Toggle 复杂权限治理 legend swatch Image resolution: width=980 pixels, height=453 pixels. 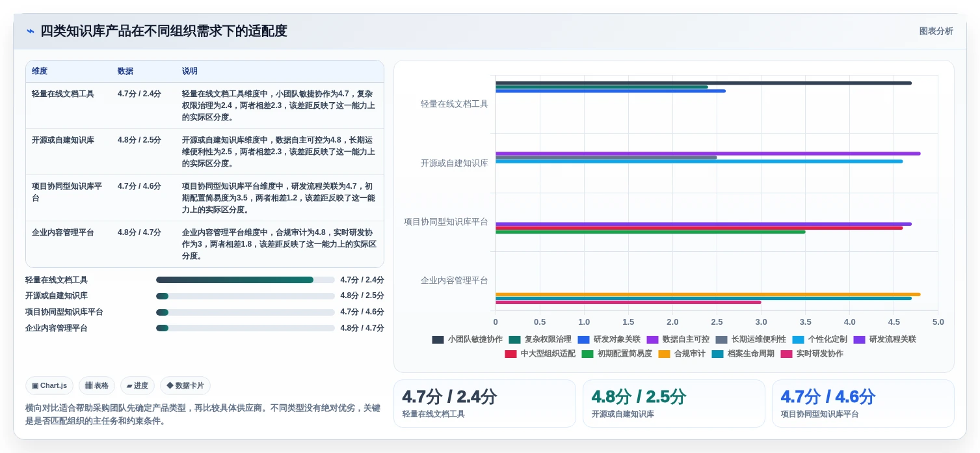514,339
